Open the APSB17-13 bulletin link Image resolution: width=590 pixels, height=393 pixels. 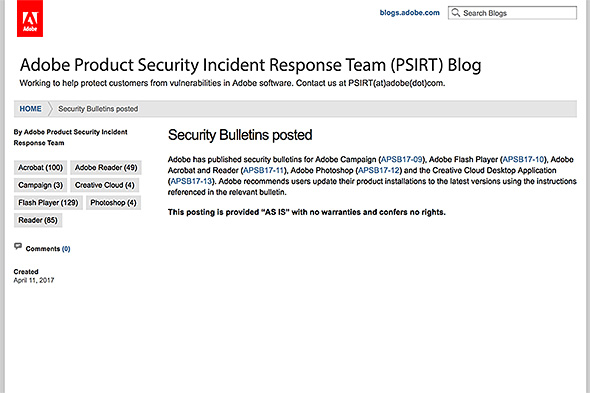(192, 181)
